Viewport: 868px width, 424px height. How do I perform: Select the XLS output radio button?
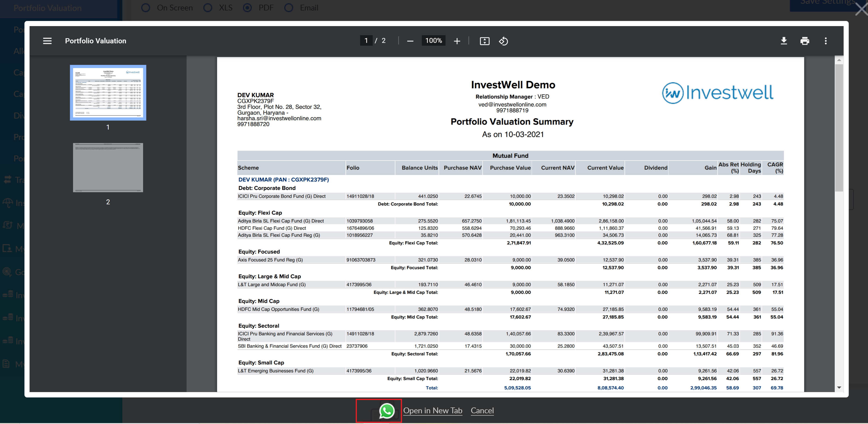[x=208, y=8]
